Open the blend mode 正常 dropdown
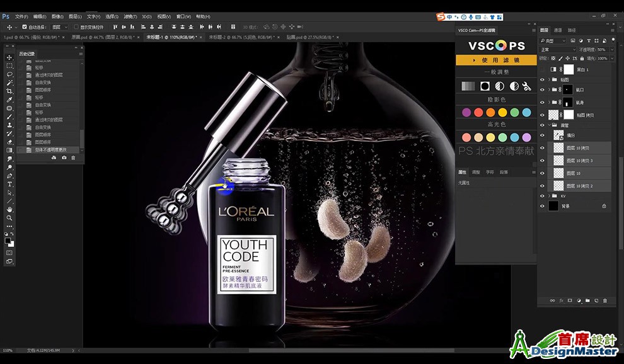The height and width of the screenshot is (364, 624). pos(558,50)
